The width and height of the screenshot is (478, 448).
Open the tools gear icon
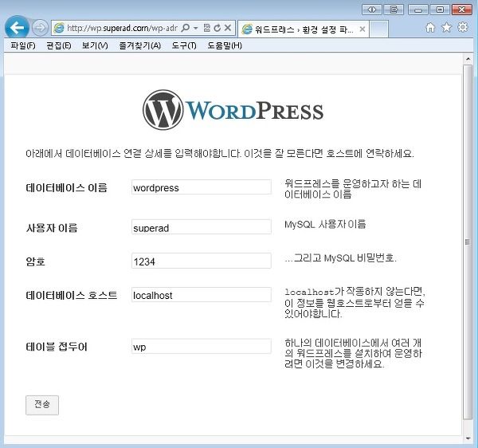coord(463,27)
